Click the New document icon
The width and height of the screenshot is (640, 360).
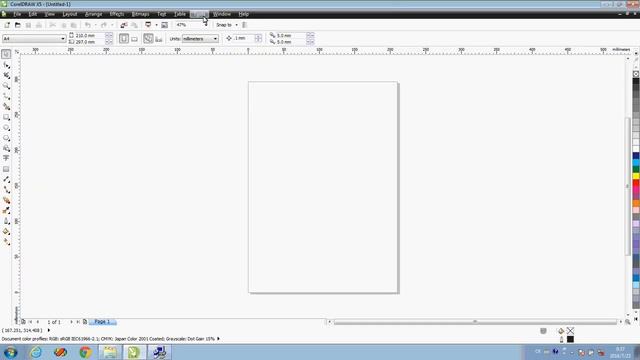(7, 25)
